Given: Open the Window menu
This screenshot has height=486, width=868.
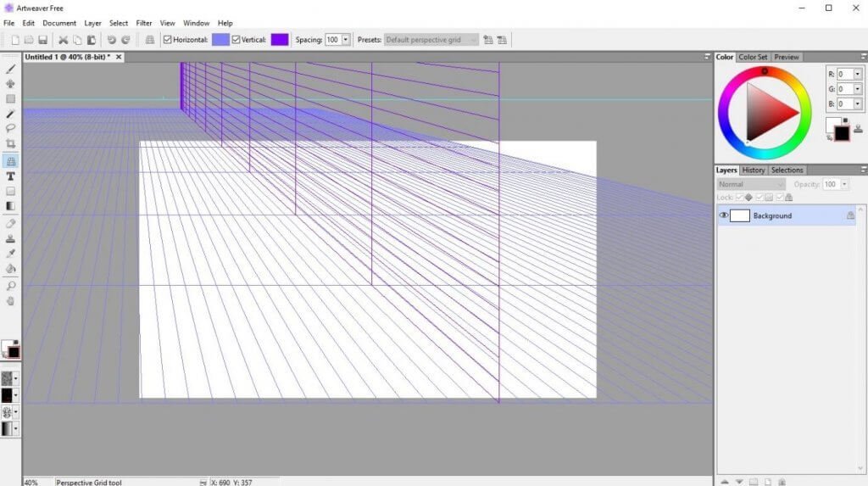Looking at the screenshot, I should point(196,23).
